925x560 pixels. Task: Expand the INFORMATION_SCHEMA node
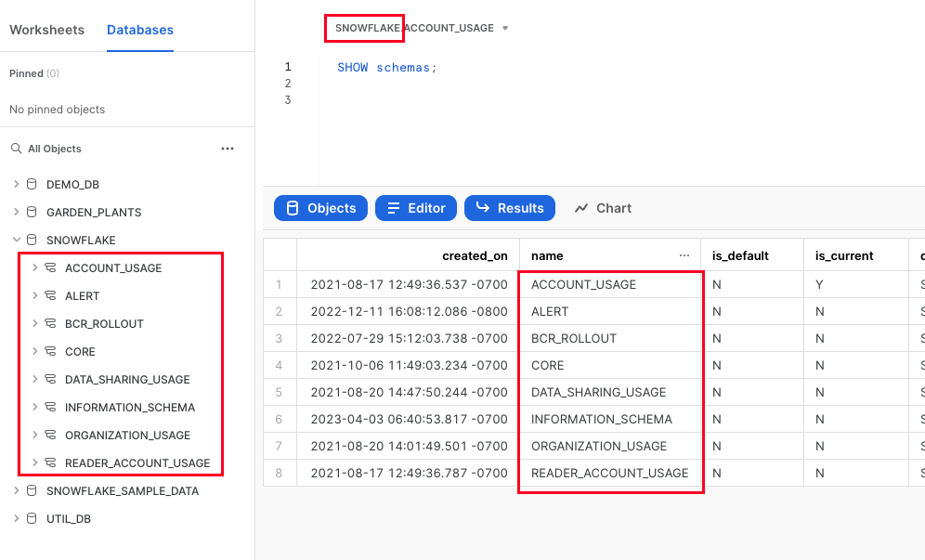click(x=34, y=407)
